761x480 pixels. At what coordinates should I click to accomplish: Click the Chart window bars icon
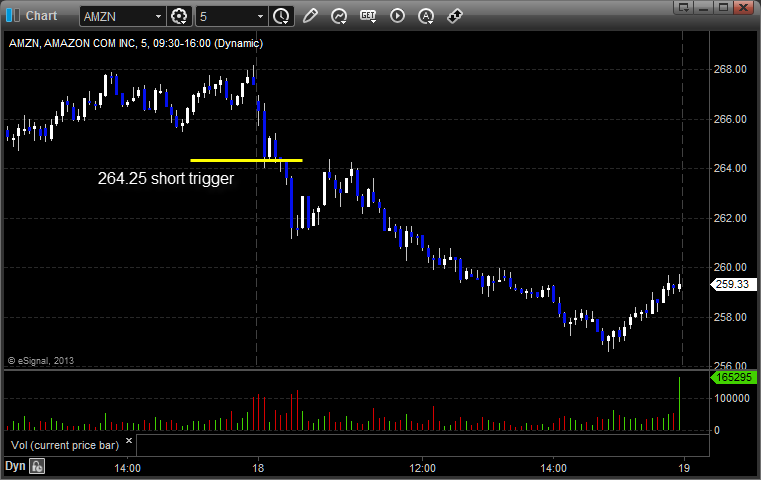point(13,16)
